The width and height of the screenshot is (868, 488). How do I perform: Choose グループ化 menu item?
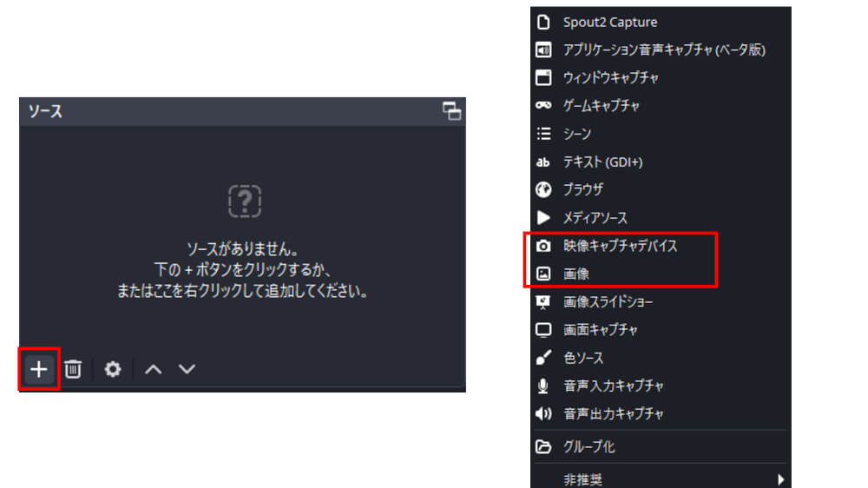[x=661, y=446]
